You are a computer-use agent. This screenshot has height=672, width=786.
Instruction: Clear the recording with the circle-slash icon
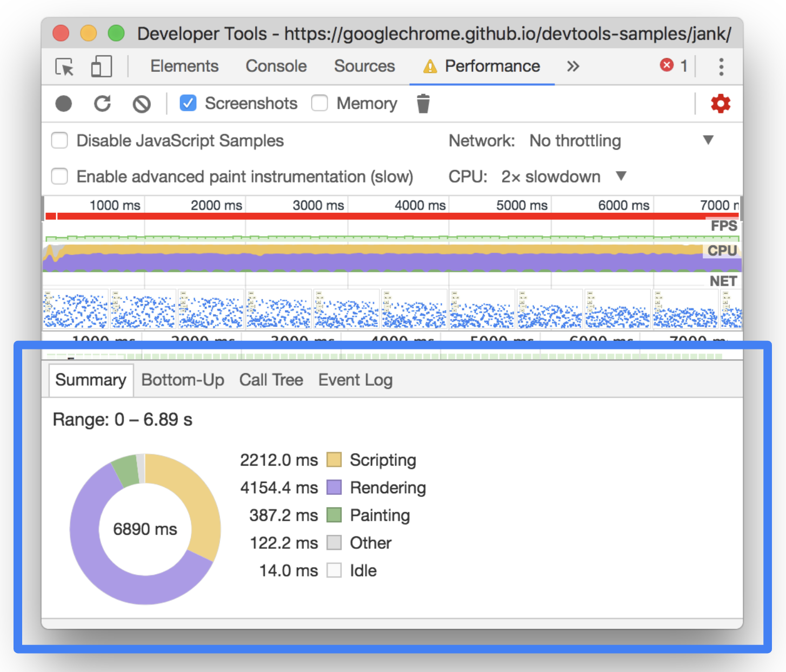[142, 104]
